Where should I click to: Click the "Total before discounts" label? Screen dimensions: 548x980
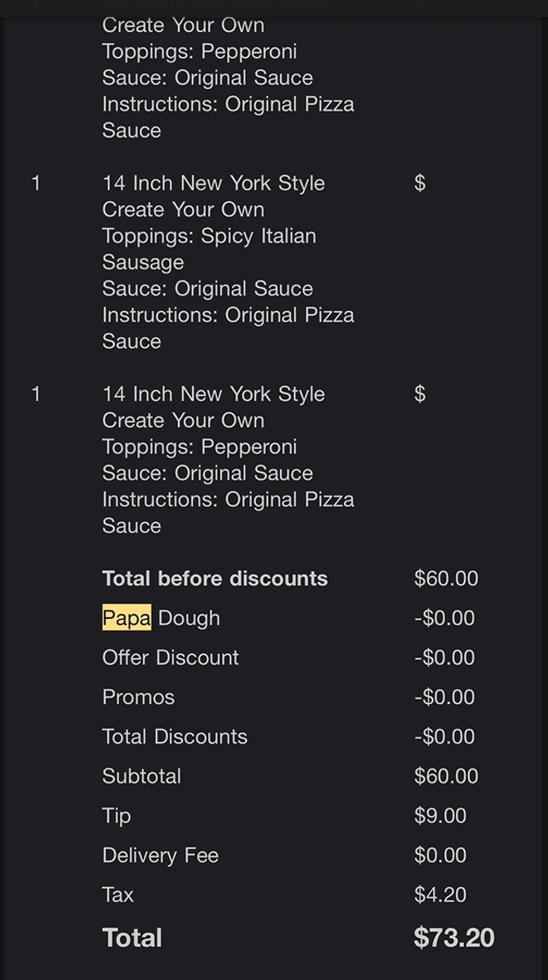tap(215, 579)
